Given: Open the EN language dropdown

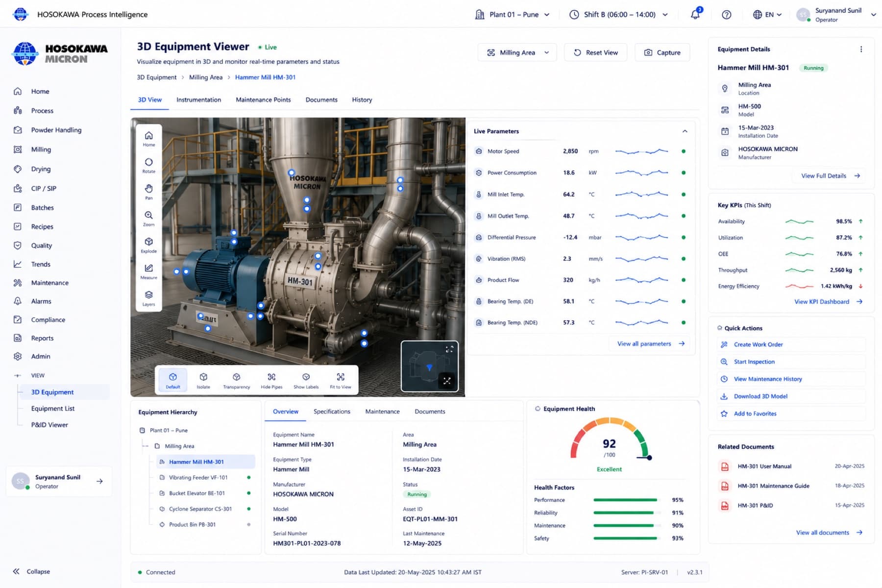Looking at the screenshot, I should pos(767,15).
